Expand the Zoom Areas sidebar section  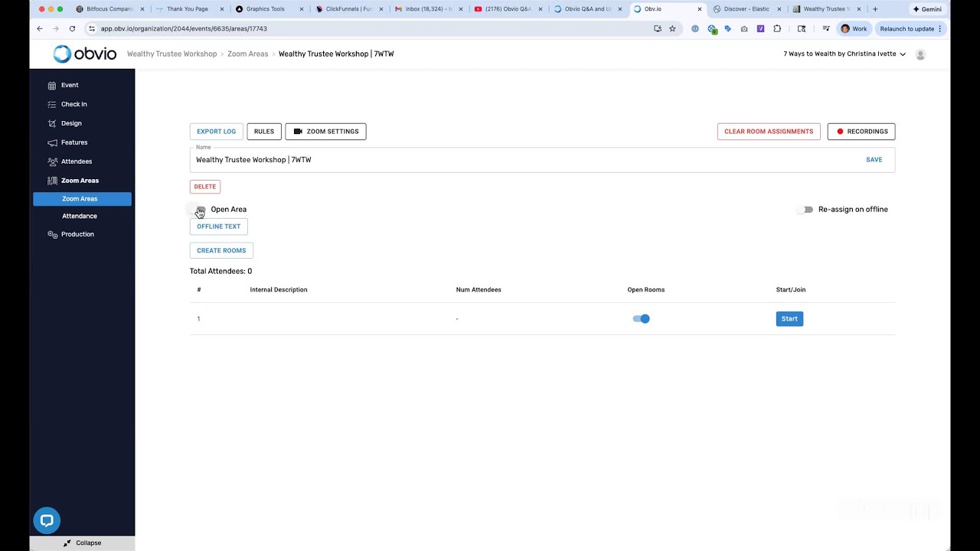(80, 181)
